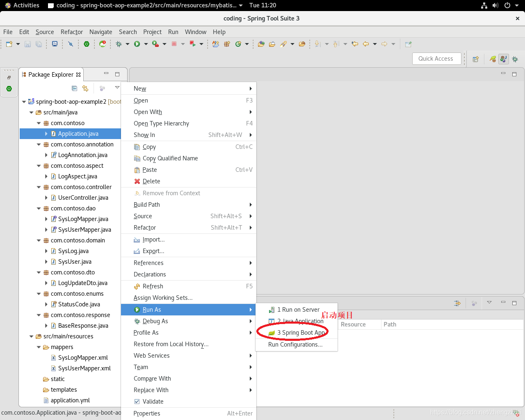
Task: Choose Open With in the context menu
Action: (x=189, y=112)
